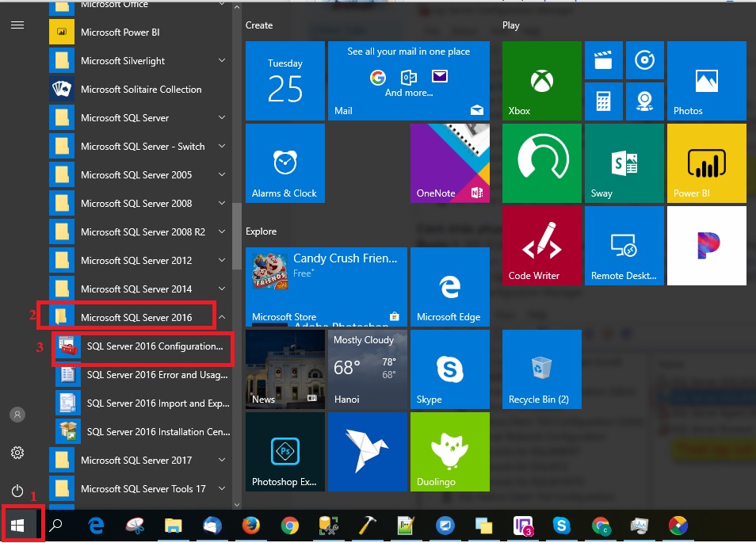Open the taskbar icon with badge 3
756x543 pixels.
523,525
